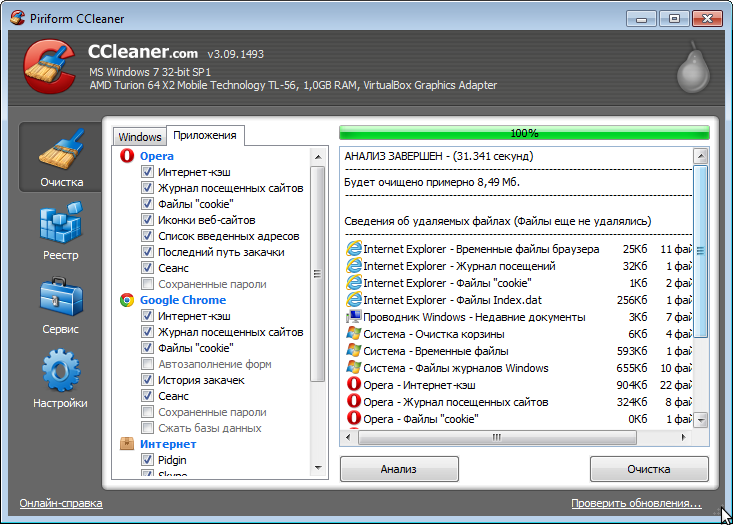This screenshot has height=525, width=733.
Task: Run cleaning with the Очистка button
Action: 649,469
